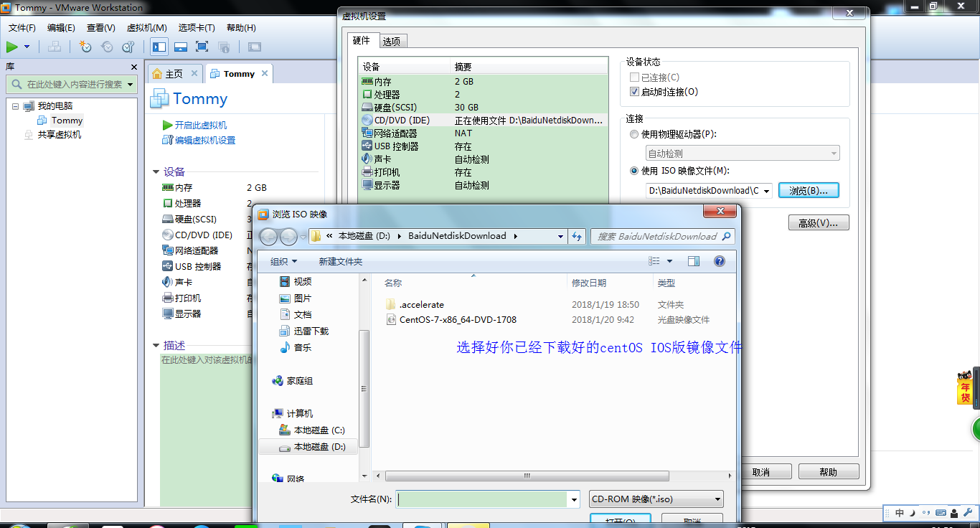Collapse the 我的电脑 tree node

pyautogui.click(x=16, y=106)
